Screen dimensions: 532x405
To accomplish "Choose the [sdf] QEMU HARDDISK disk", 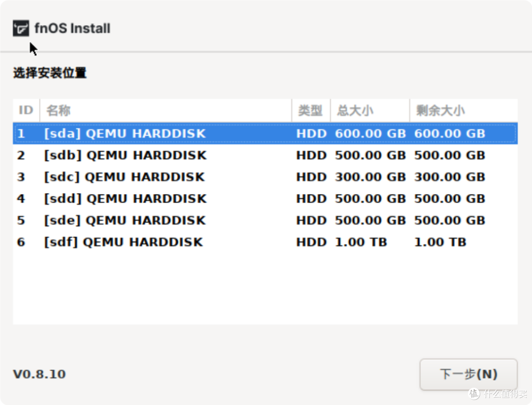I will tap(123, 242).
